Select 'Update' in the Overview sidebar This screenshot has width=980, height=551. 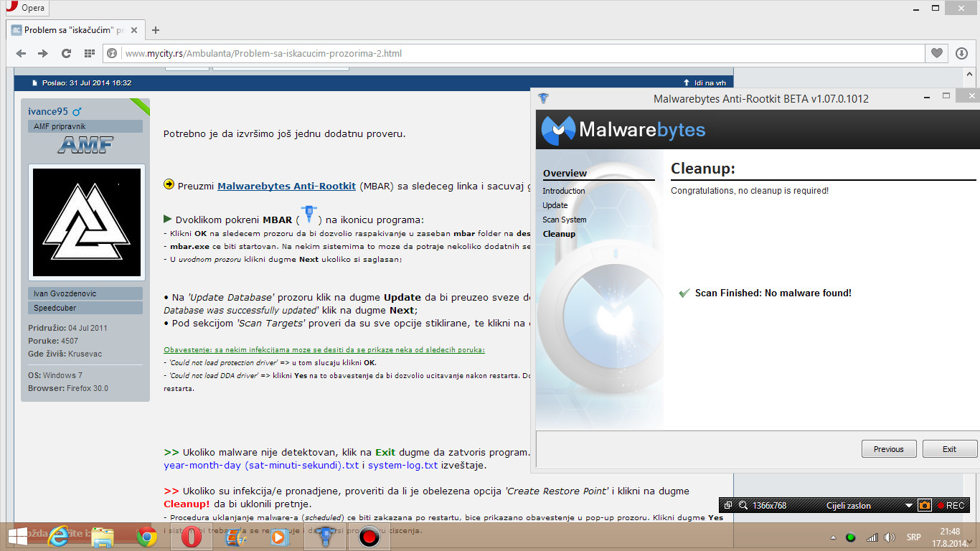[x=555, y=205]
